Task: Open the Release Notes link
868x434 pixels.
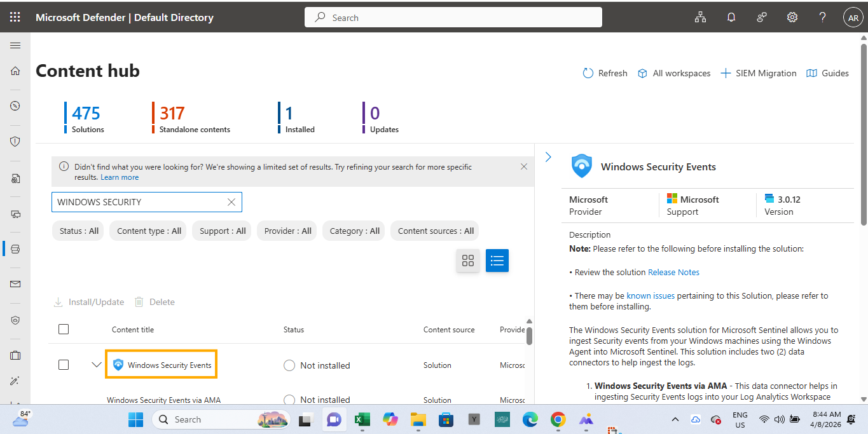Action: tap(673, 272)
